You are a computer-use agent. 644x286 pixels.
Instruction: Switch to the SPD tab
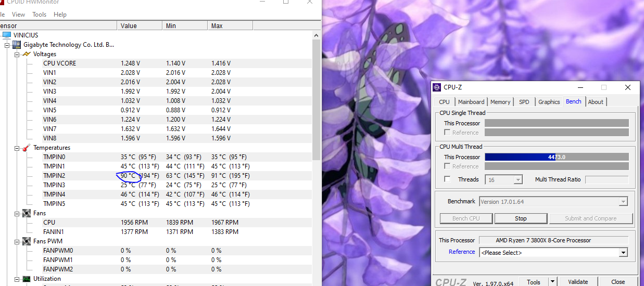[x=524, y=102]
